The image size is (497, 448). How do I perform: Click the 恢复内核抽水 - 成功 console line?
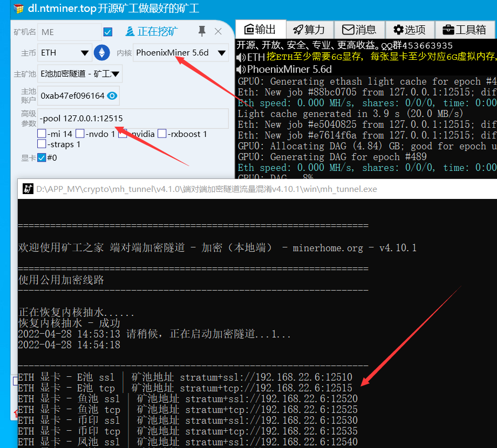tap(69, 323)
